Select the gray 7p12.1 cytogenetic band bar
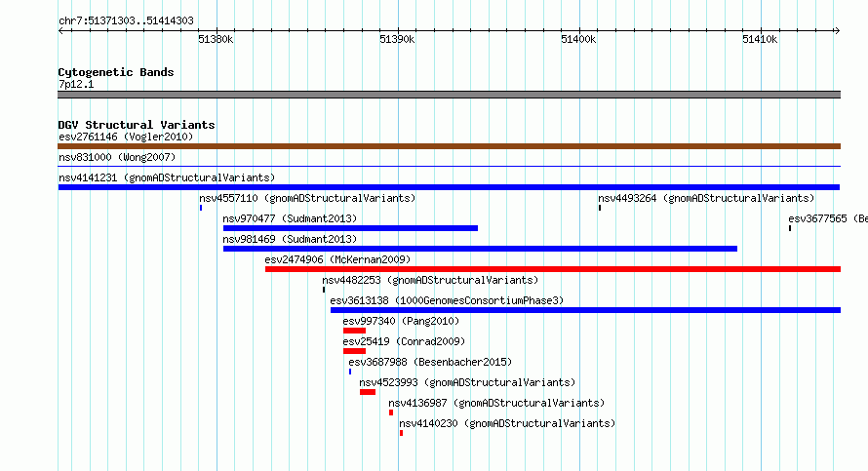Screen dimensions: 868x471 (x=449, y=95)
